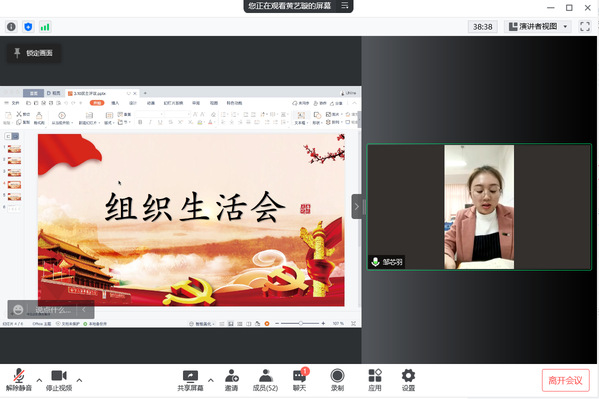Click the 说点什么 chat input field

(x=53, y=310)
